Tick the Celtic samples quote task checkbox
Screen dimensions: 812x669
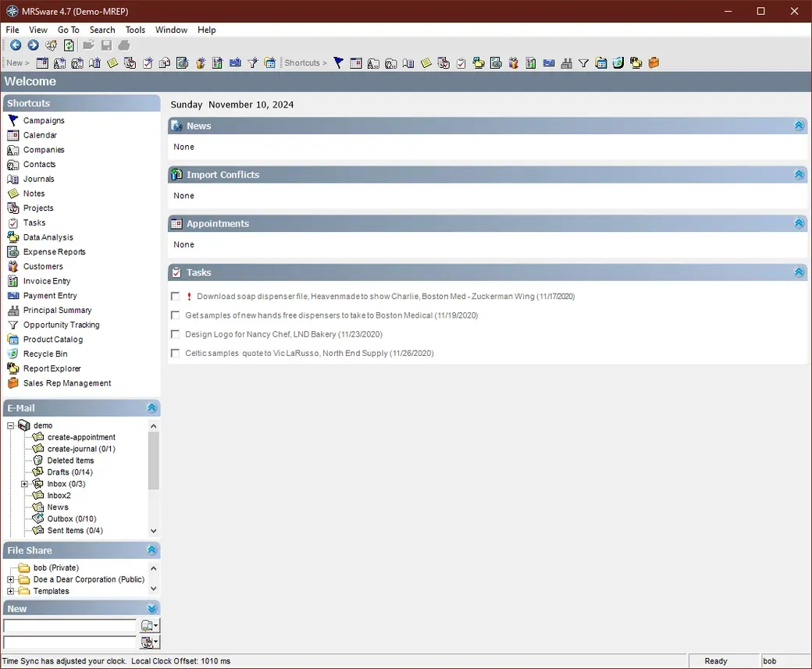[x=176, y=354]
